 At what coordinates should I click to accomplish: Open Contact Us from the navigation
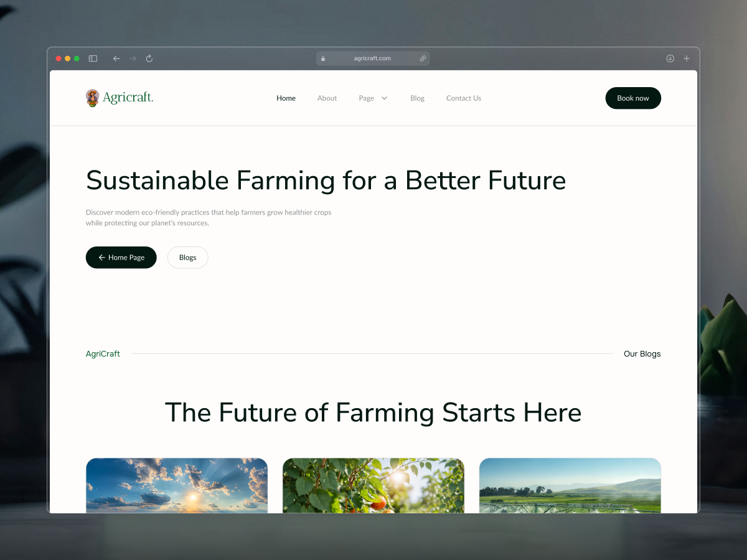tap(463, 98)
